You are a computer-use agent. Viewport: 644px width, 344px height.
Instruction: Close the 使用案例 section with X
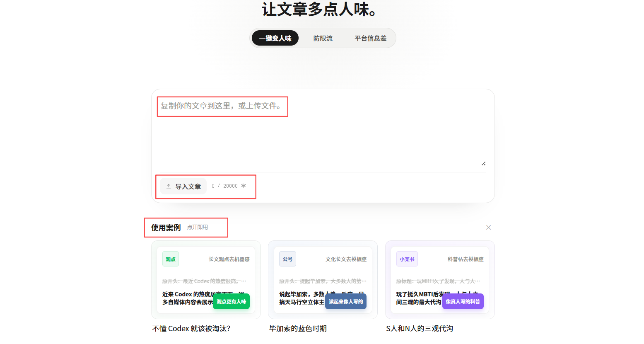(488, 227)
